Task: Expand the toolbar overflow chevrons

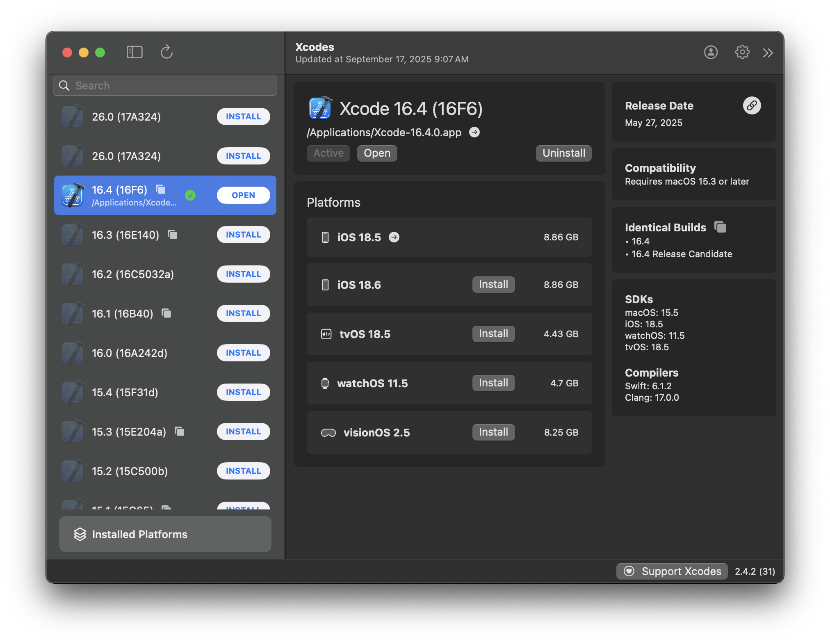Action: tap(768, 53)
